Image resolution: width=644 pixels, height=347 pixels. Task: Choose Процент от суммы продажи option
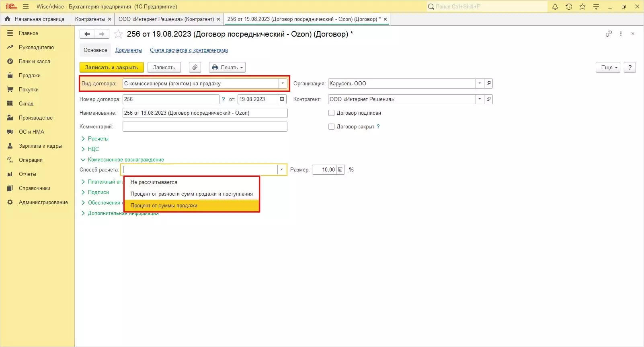point(191,206)
